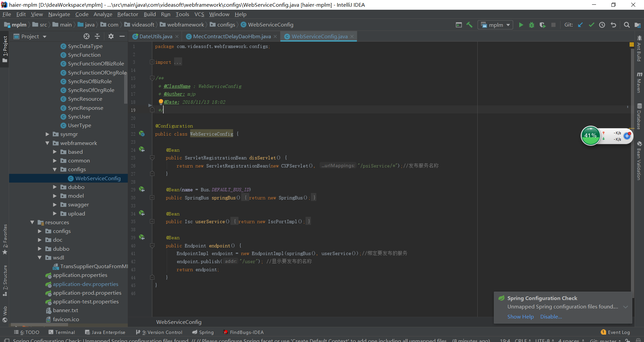Expand the dubbo folder under webframework
Screen dimensions: 644x342
[55, 187]
